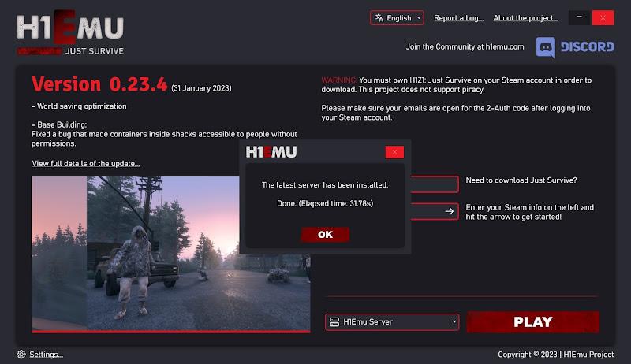Image resolution: width=631 pixels, height=364 pixels.
Task: Click the Discord logo icon
Action: click(545, 47)
